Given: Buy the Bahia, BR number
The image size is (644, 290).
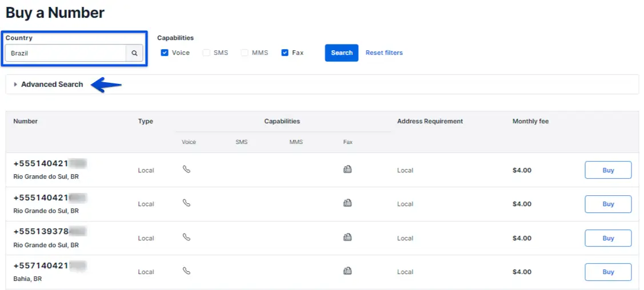Looking at the screenshot, I should click(608, 272).
